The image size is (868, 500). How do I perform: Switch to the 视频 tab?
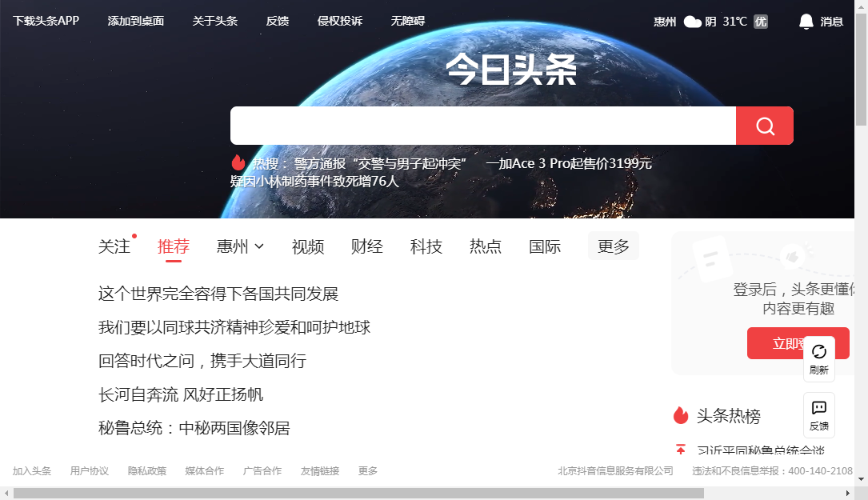point(308,246)
